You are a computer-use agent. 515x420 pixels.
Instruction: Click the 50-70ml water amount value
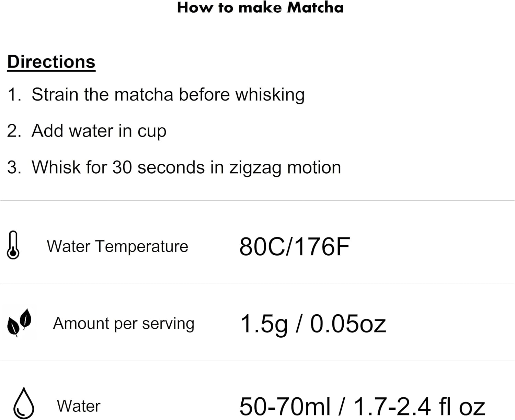[285, 406]
